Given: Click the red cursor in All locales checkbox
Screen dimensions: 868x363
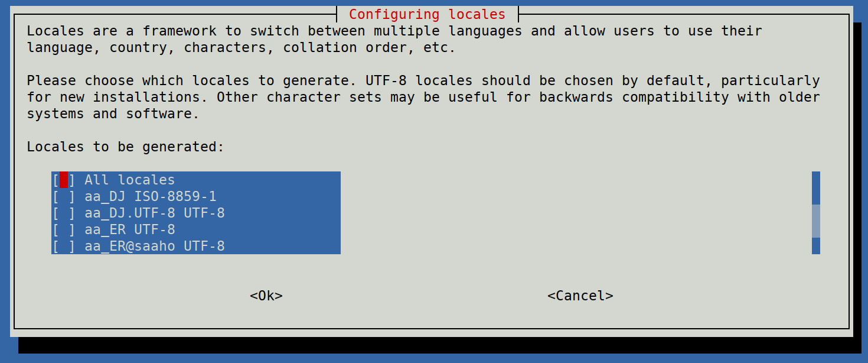Looking at the screenshot, I should pyautogui.click(x=64, y=180).
